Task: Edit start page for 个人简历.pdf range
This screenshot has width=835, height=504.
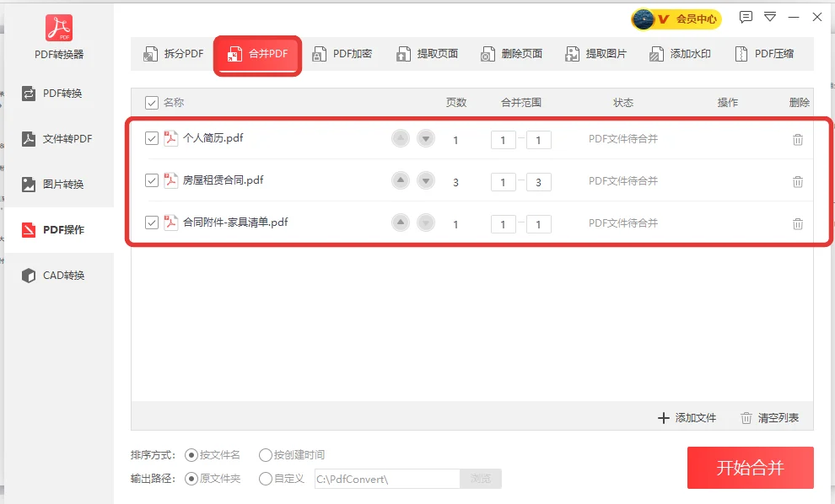Action: [x=504, y=140]
